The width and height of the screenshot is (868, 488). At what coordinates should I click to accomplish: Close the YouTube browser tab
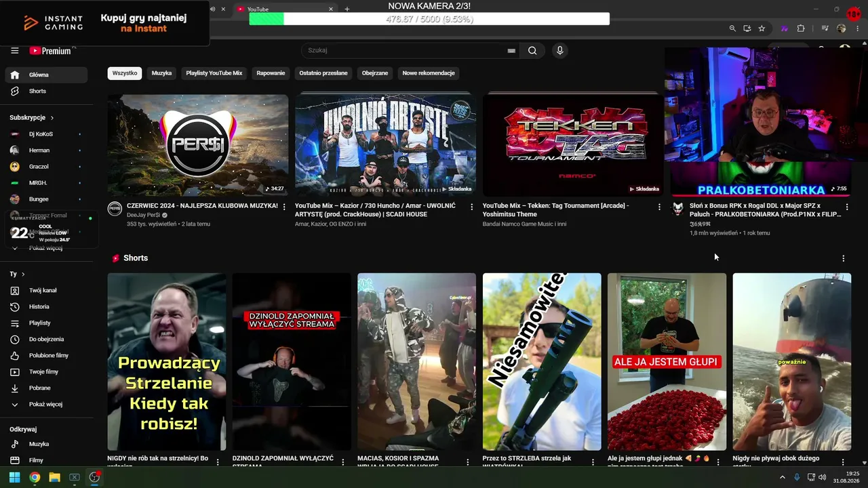point(331,9)
